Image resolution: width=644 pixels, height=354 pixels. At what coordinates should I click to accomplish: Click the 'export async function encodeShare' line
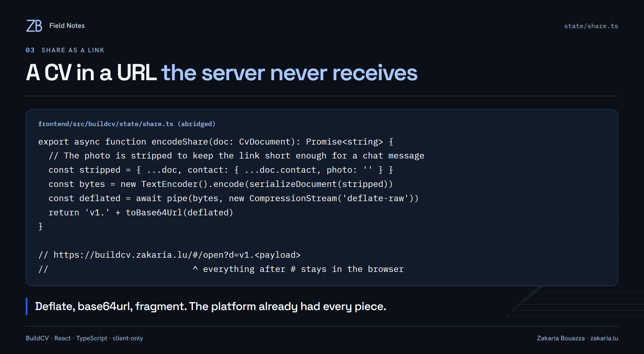tap(216, 142)
